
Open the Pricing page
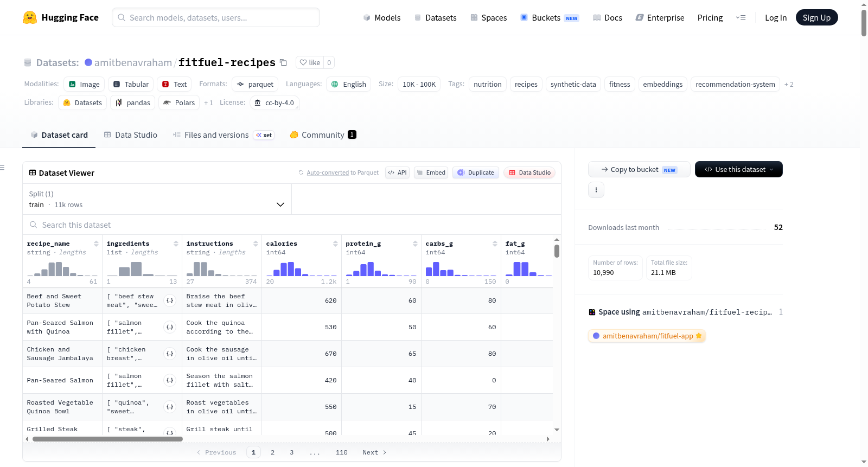[710, 17]
